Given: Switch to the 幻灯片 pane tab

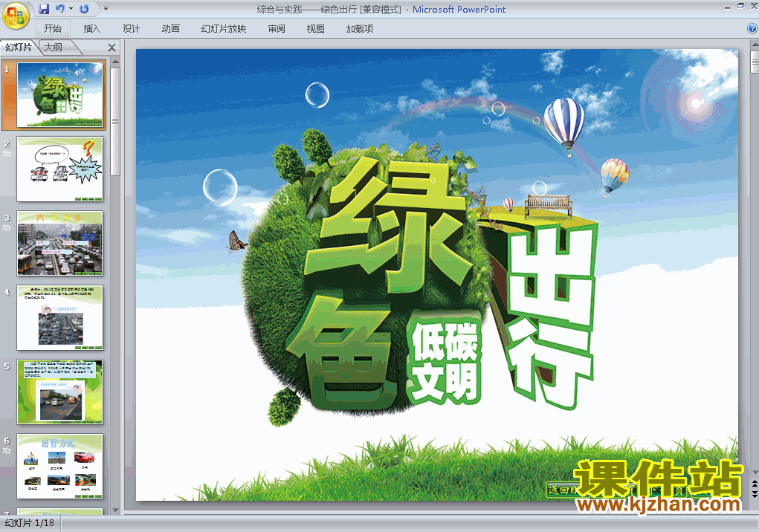Looking at the screenshot, I should pos(19,47).
